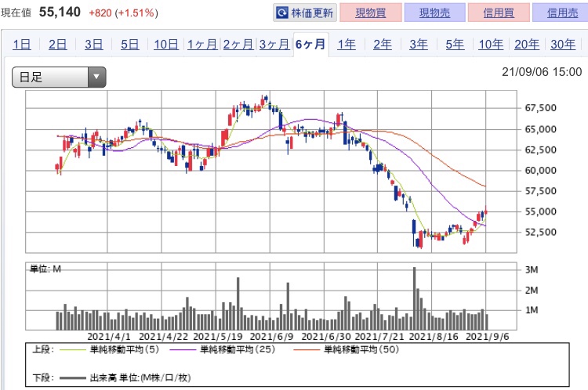The height and width of the screenshot is (390, 588).
Task: Click the orange 50-day average swatch
Action: point(306,350)
